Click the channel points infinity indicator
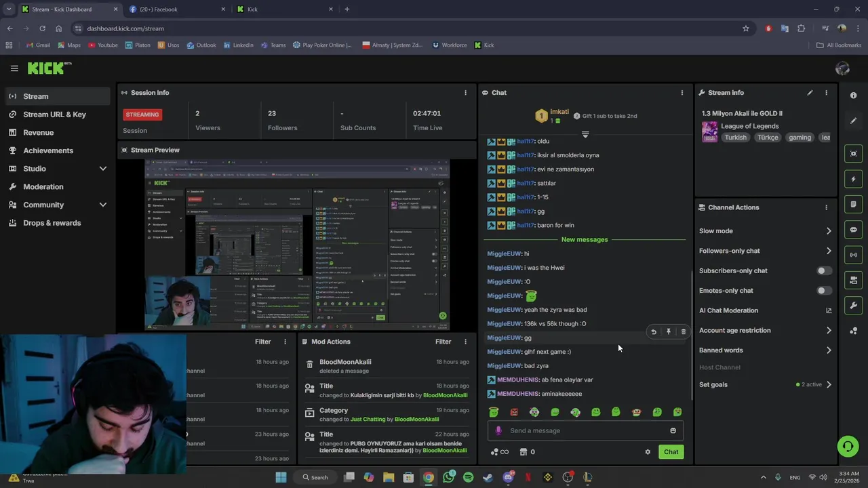 tap(499, 452)
